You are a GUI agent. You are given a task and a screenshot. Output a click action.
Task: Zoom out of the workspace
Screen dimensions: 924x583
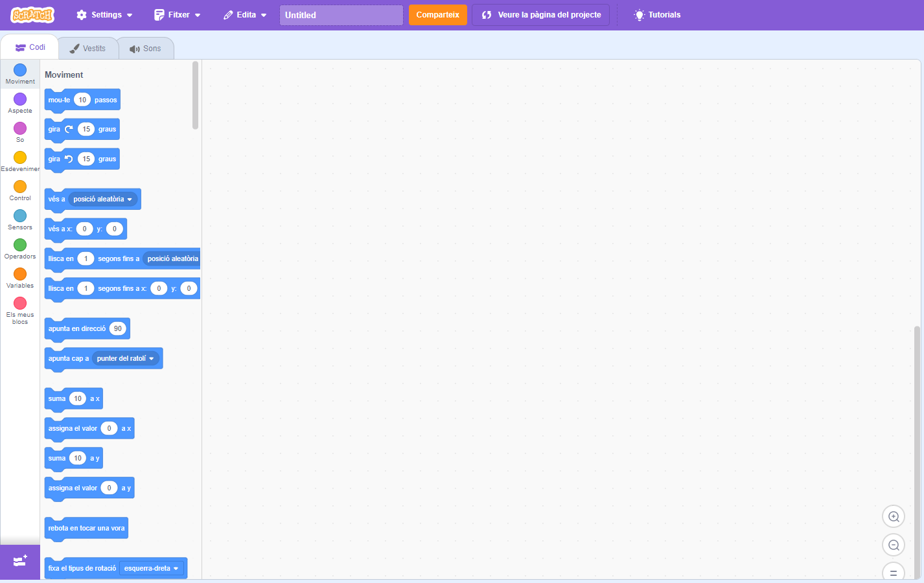[x=894, y=545]
